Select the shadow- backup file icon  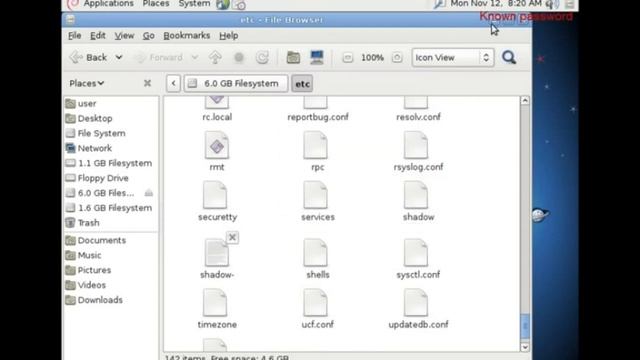pos(217,253)
